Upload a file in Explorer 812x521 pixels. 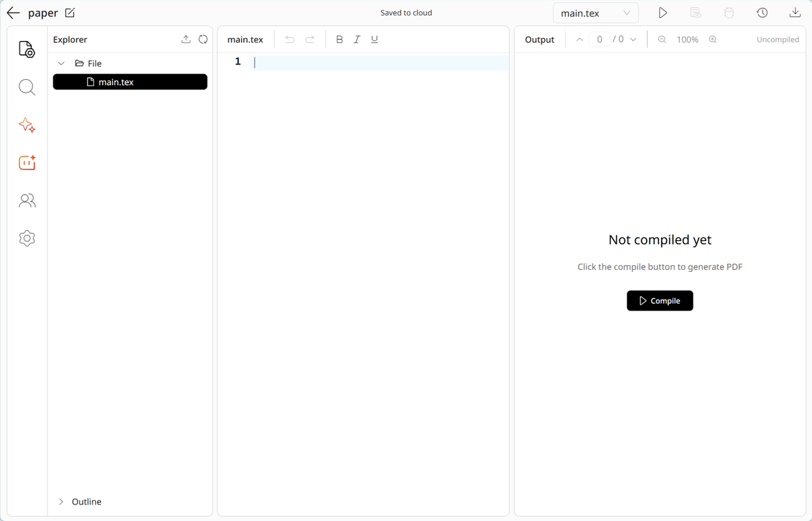tap(186, 39)
